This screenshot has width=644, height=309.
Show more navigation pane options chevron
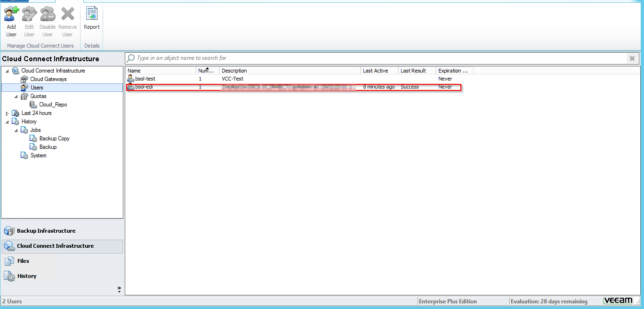[x=119, y=289]
